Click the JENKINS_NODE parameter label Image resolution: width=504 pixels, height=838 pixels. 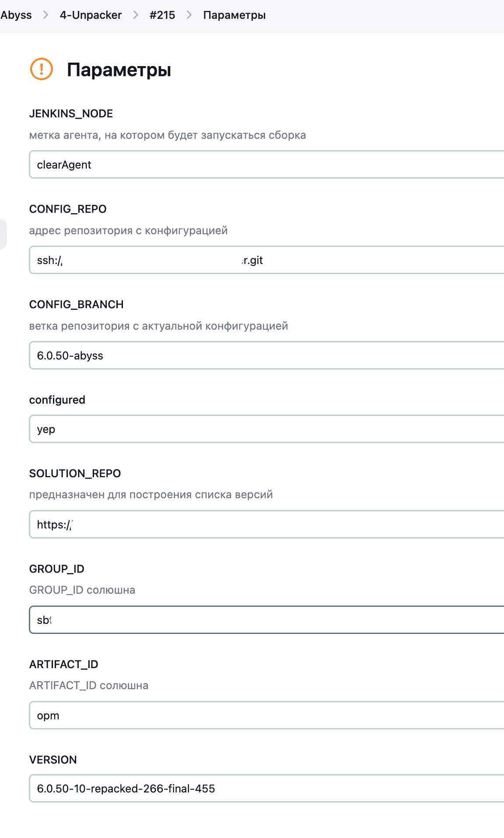click(x=71, y=113)
